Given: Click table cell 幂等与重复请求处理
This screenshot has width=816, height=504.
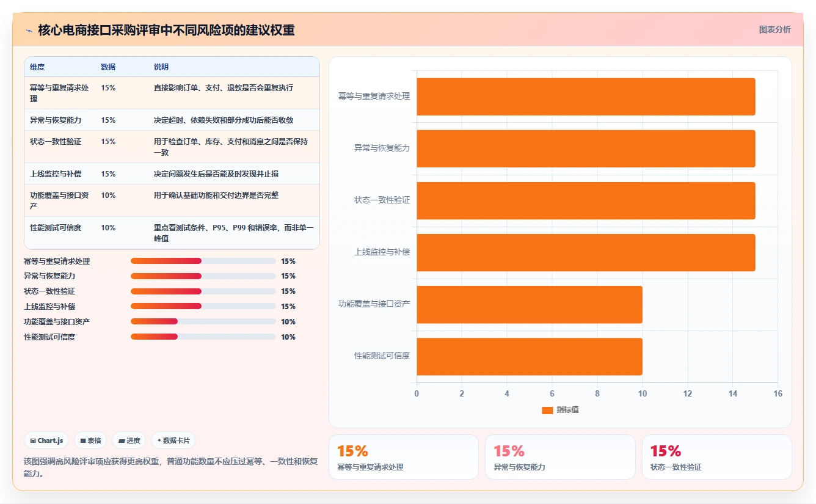Looking at the screenshot, I should pos(59,93).
